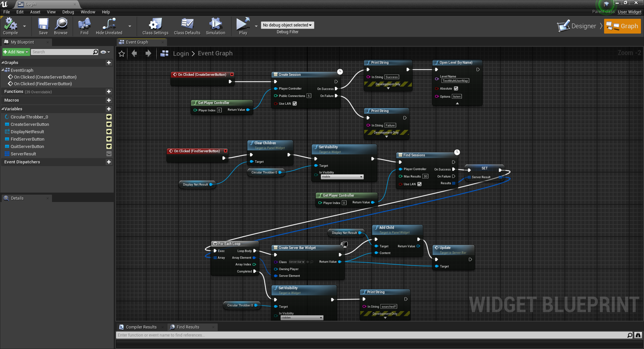This screenshot has height=349, width=644.
Task: Click Create Session latent clock icon
Action: pyautogui.click(x=340, y=71)
